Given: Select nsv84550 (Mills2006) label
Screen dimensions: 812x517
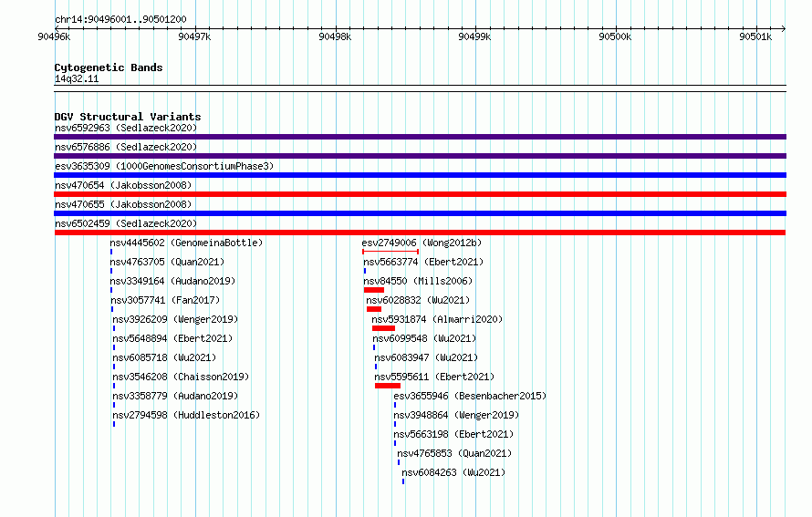Looking at the screenshot, I should (x=418, y=281).
